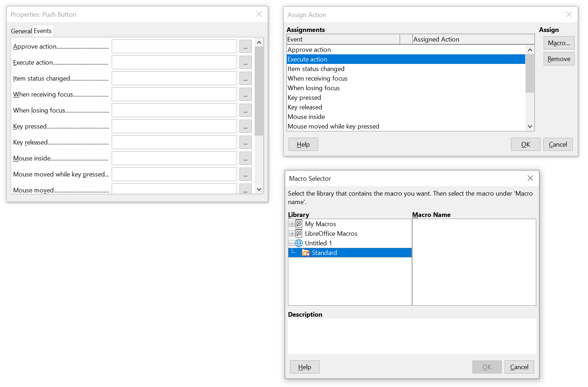Click OK in the Assign Action dialog
The image size is (588, 387).
click(x=526, y=145)
